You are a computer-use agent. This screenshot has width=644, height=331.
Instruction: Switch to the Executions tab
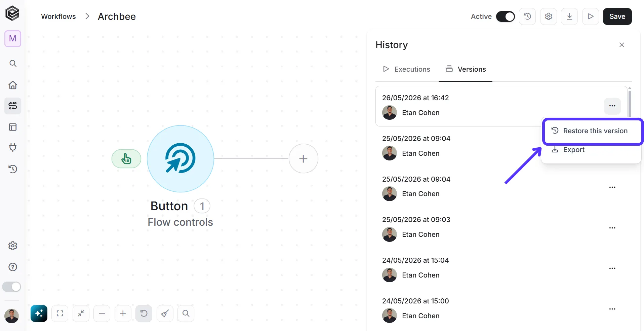click(x=406, y=69)
